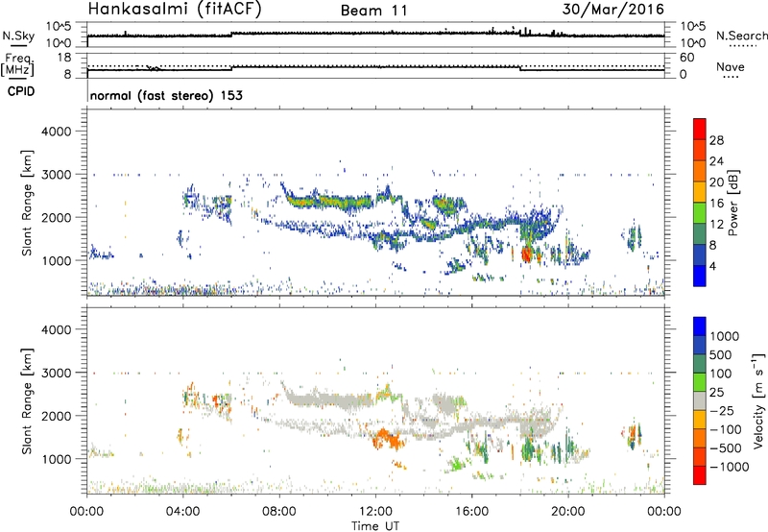This screenshot has height=532, width=768.
Task: Select the 'N.Sky' legend label
Action: [x=18, y=36]
